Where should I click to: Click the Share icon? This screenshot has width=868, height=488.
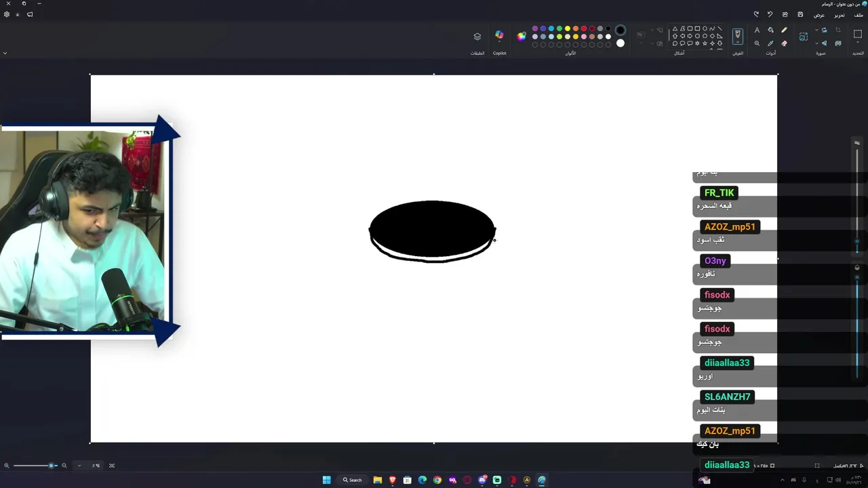click(x=785, y=14)
